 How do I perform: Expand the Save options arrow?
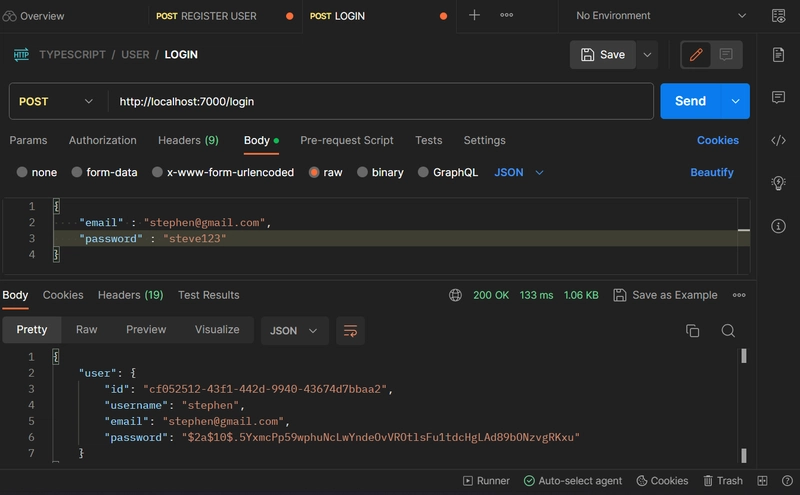647,55
